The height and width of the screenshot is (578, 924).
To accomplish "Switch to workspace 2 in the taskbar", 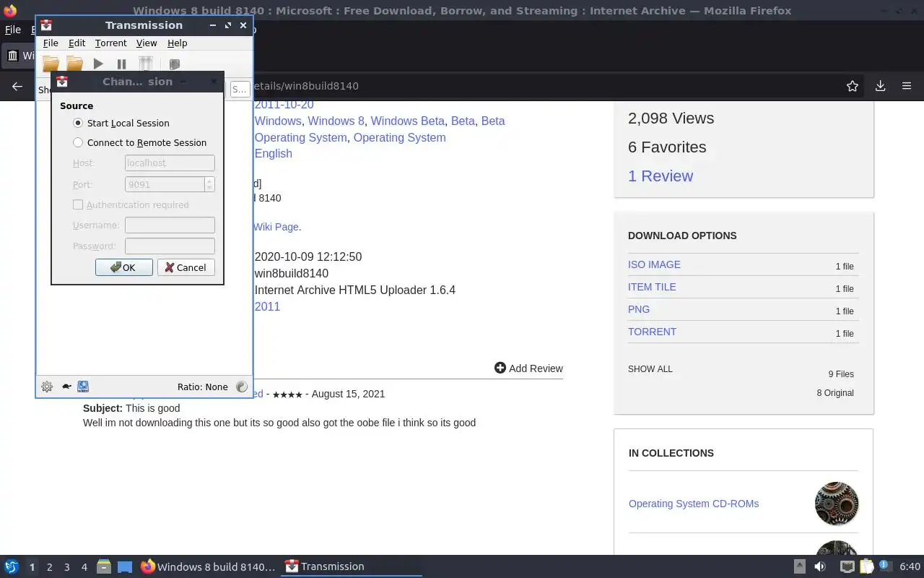I will [49, 567].
